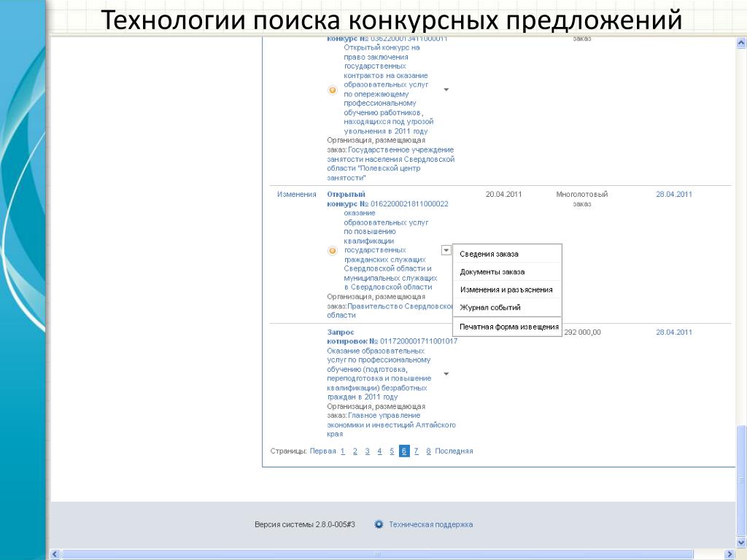This screenshot has height=560, width=747.
Task: Toggle the dropdown arrow for tender 0162200021811000022
Action: click(x=446, y=250)
